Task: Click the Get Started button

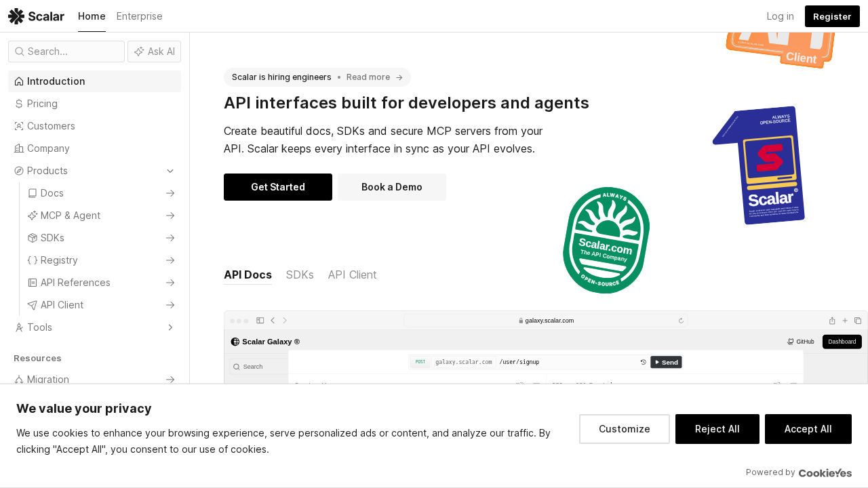Action: [278, 187]
